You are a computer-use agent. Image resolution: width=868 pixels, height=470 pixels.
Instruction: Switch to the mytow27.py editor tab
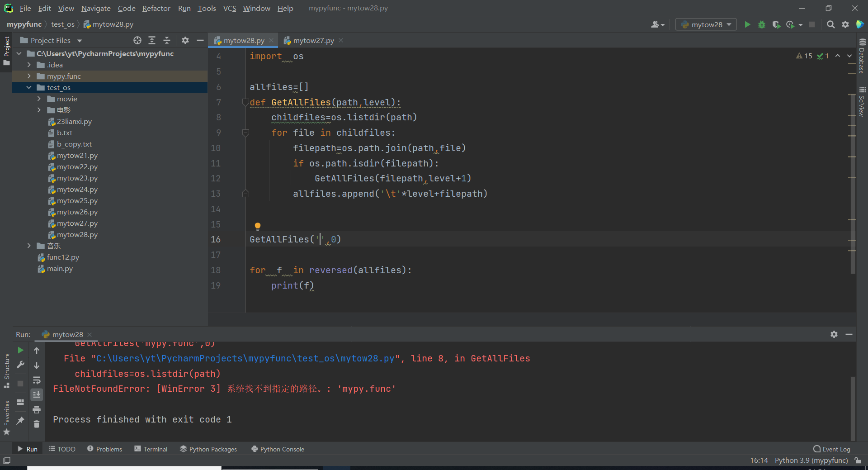coord(313,40)
